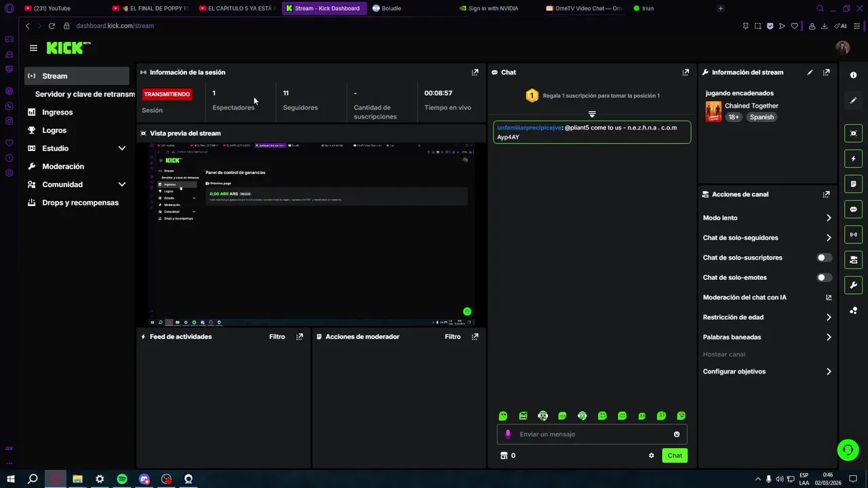Open Palabras baneadas options arrow
The height and width of the screenshot is (488, 868).
coord(829,337)
